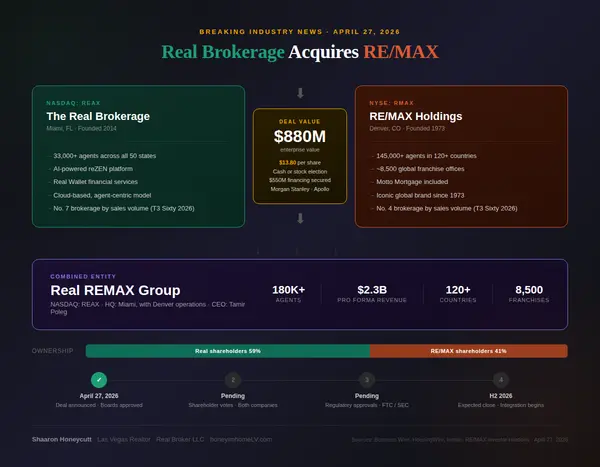This screenshot has height=467, width=600.
Task: Click 'H2 2026' timeline label
Action: click(501, 396)
